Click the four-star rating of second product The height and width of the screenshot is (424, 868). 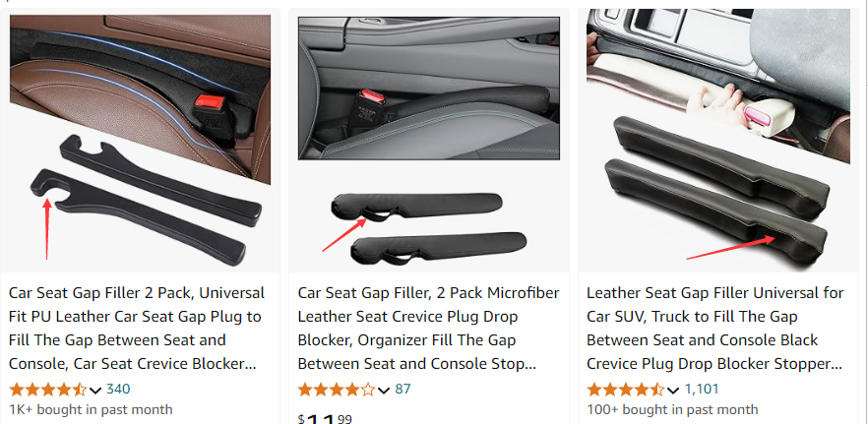tap(338, 390)
